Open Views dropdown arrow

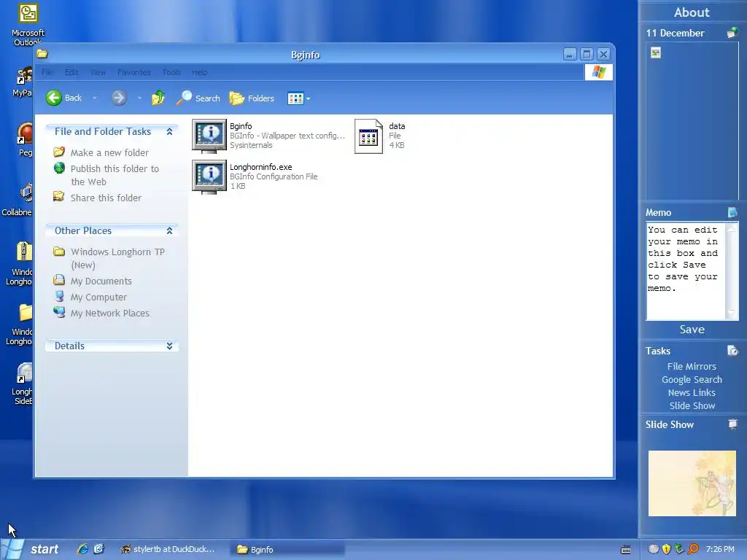pos(309,98)
